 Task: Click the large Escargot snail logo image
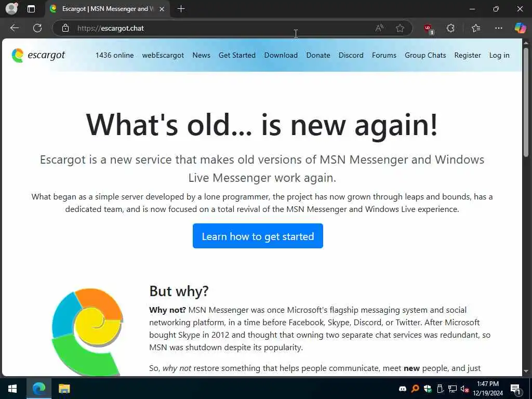click(x=87, y=331)
